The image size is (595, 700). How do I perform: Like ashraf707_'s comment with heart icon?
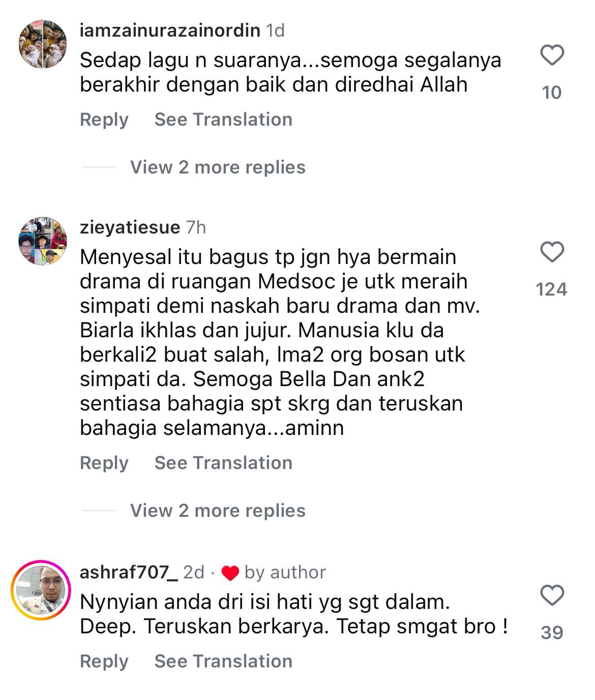552,595
